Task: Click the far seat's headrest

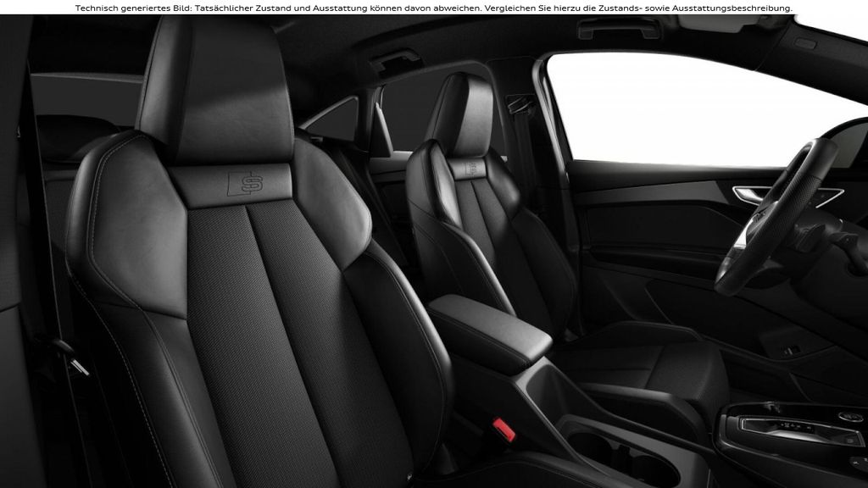Action: [463, 114]
